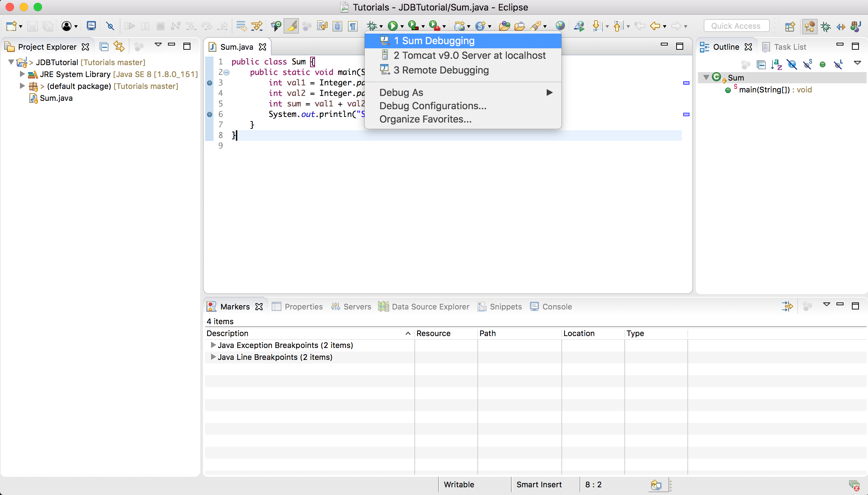868x495 pixels.
Task: Expand Java Exception Breakpoints group
Action: [213, 345]
